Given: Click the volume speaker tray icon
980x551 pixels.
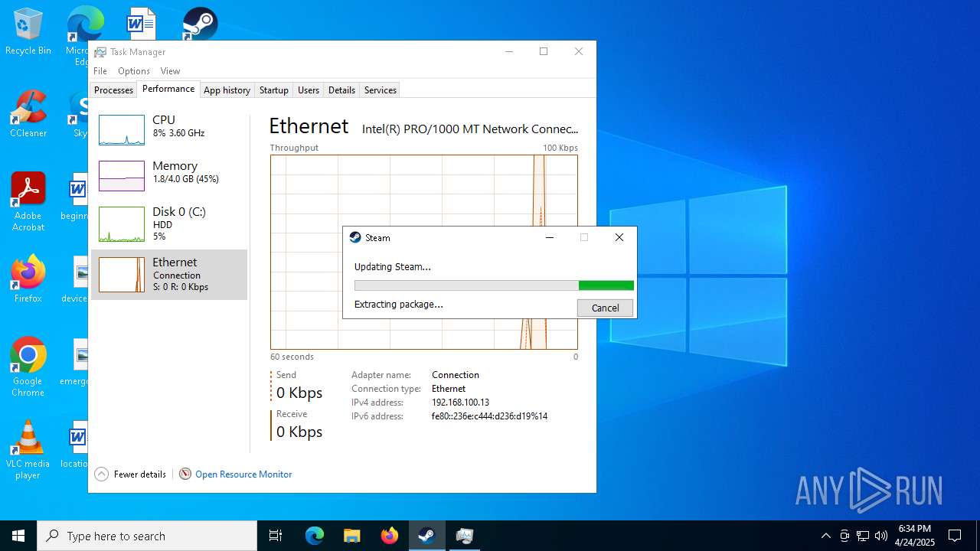Looking at the screenshot, I should (x=881, y=536).
